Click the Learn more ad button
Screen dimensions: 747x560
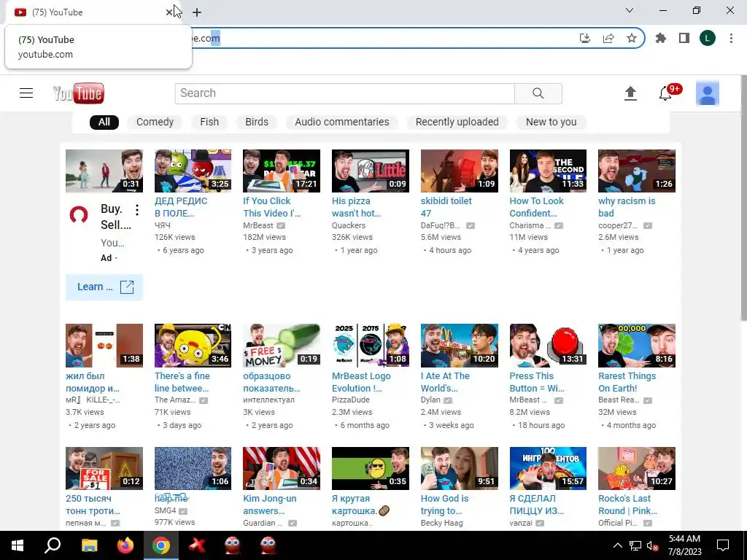point(104,287)
